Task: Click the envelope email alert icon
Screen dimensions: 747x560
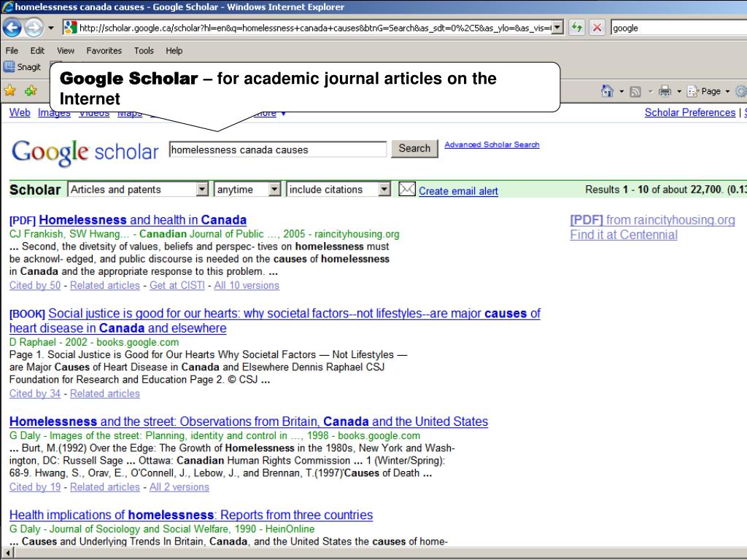Action: pyautogui.click(x=407, y=190)
